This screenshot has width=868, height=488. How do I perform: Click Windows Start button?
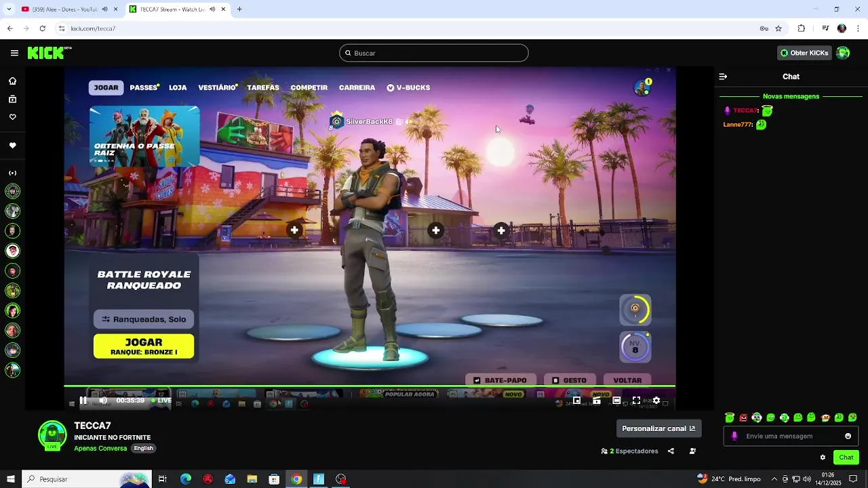(11, 479)
